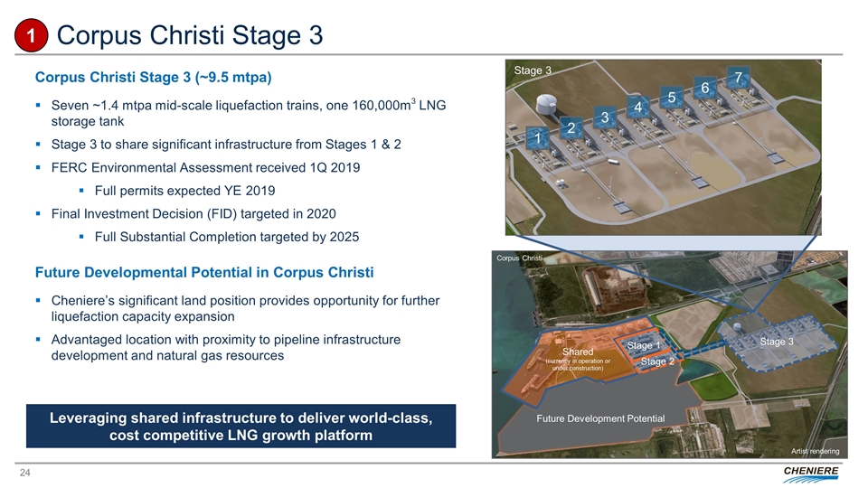Screen dimensions: 868x488
Task: Click the Stage 1 label on the map
Action: pyautogui.click(x=644, y=345)
